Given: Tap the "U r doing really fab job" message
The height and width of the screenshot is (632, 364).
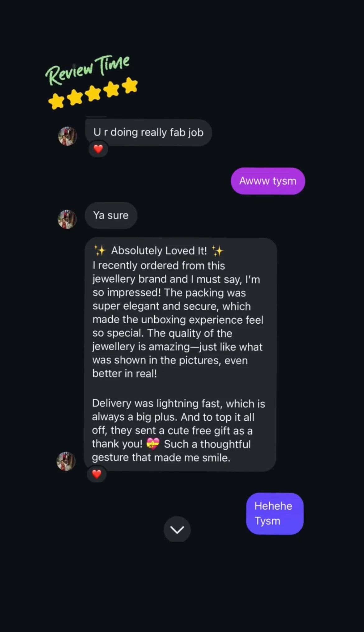Looking at the screenshot, I should [148, 133].
